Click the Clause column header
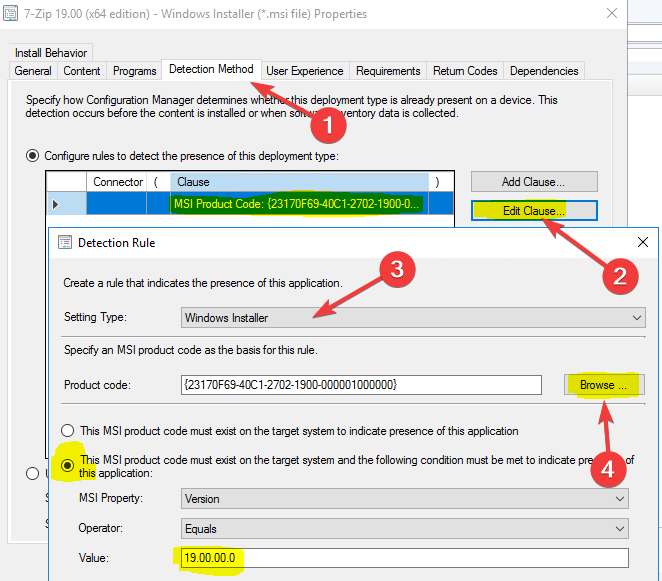 pyautogui.click(x=299, y=182)
